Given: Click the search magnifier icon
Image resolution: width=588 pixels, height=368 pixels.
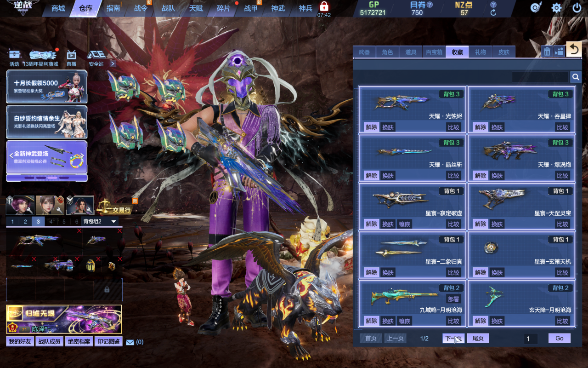Looking at the screenshot, I should tap(576, 77).
